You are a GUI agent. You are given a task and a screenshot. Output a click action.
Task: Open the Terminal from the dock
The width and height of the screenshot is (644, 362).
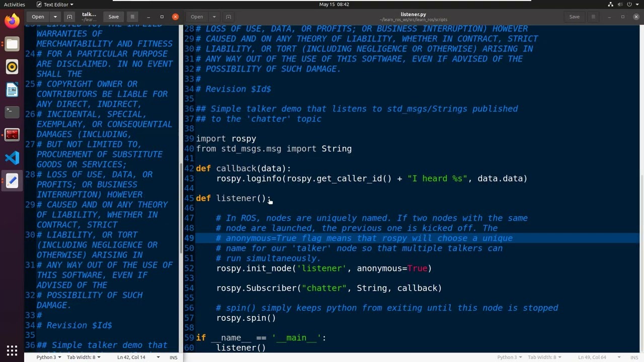[12, 112]
